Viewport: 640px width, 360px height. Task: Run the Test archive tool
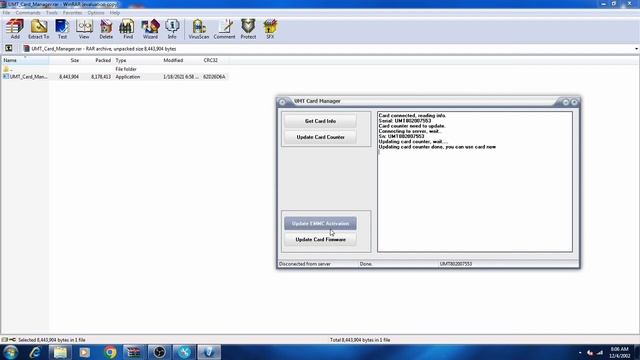click(x=62, y=29)
